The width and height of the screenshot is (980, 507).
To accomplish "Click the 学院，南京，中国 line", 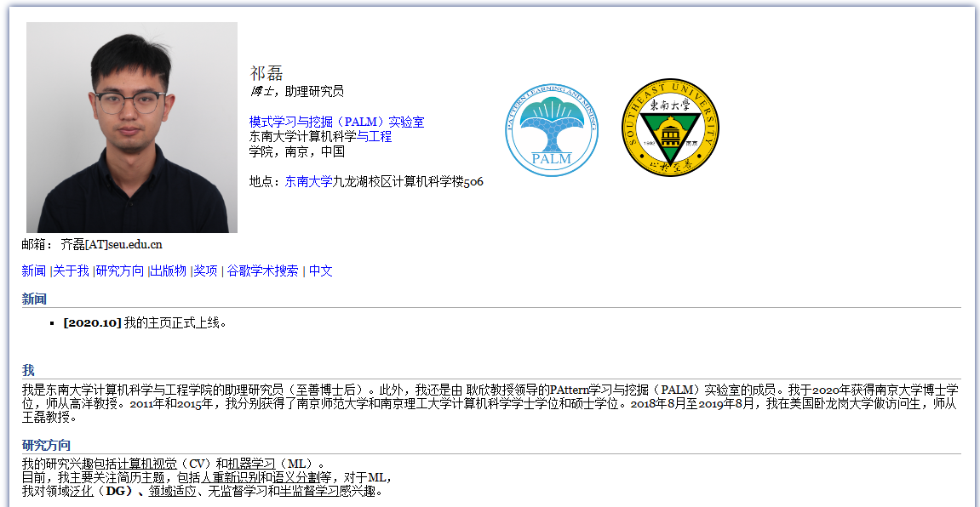I will tap(297, 151).
